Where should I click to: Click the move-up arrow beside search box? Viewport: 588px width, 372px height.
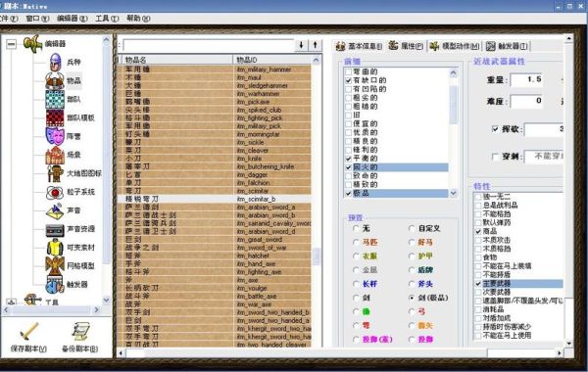tap(315, 45)
